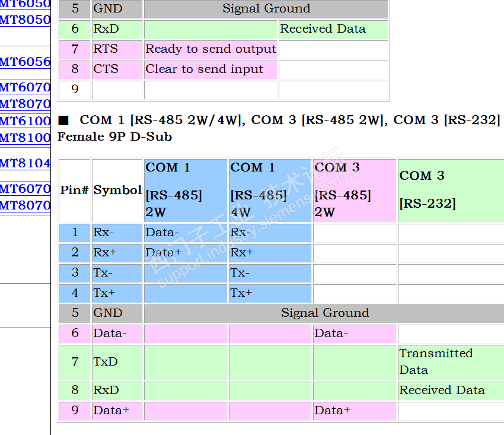Select the COM 1 RS-485 2W column header
504x435 pixels.
tap(185, 190)
